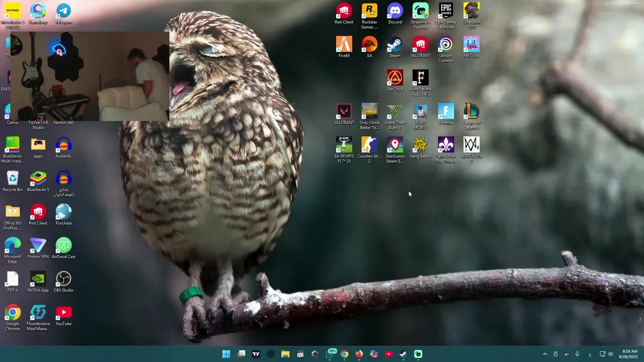Open the Streamlabs Desktop shortcut
The height and width of the screenshot is (362, 644).
[421, 16]
